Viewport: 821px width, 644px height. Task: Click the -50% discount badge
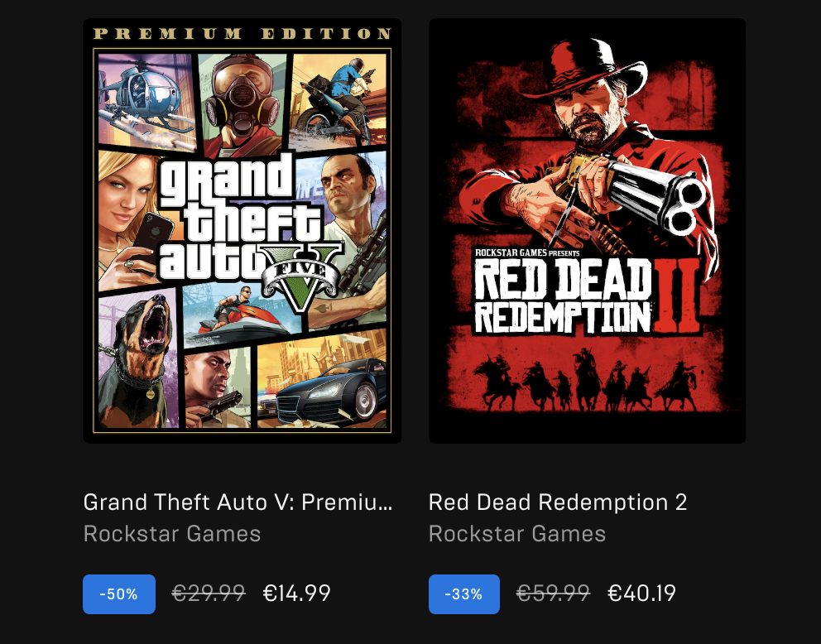click(119, 594)
